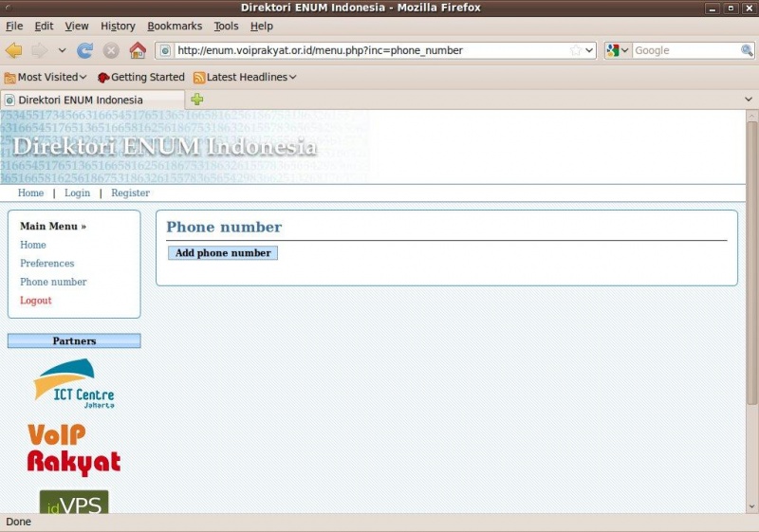Click the Add phone number button
Image resolution: width=759 pixels, height=532 pixels.
[223, 253]
